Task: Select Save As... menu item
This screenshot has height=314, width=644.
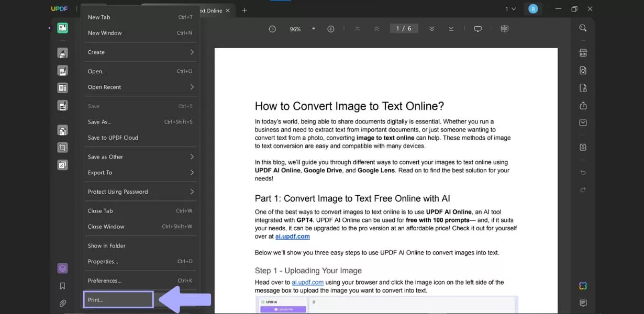Action: click(x=140, y=122)
